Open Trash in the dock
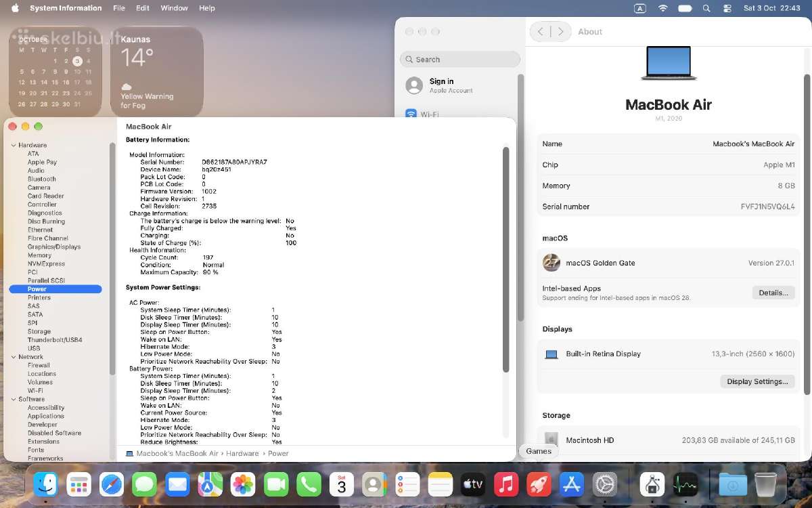 coord(765,484)
